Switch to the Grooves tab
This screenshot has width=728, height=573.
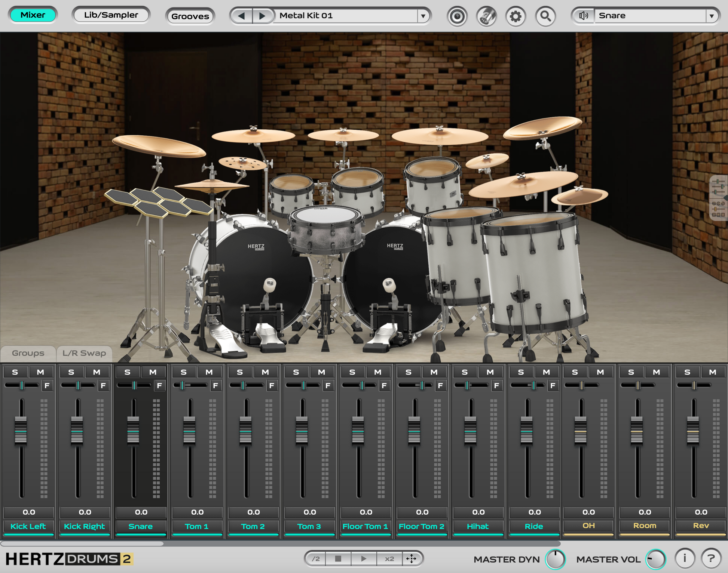click(190, 16)
